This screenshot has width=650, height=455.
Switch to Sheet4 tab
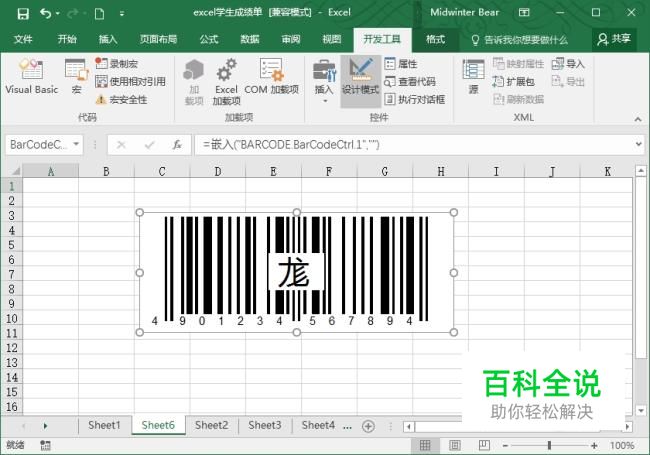coord(318,425)
